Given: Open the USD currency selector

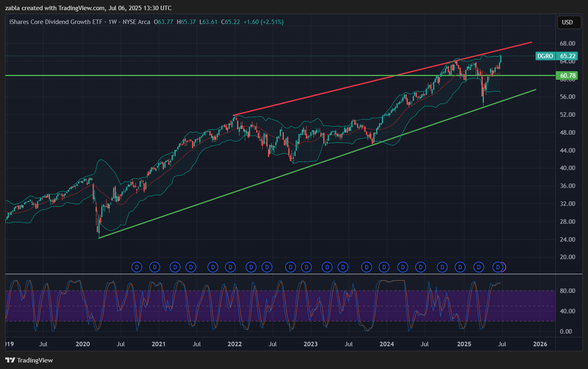Looking at the screenshot, I should (x=567, y=22).
